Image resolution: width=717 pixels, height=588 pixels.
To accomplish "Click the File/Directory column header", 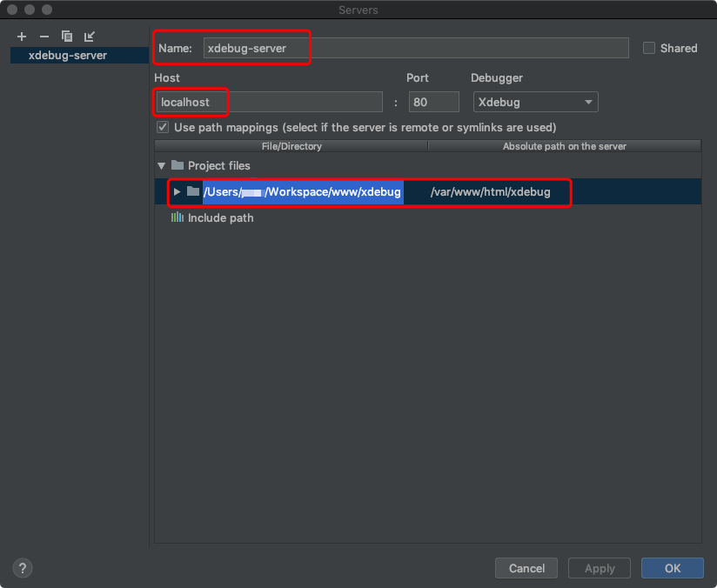I will (x=291, y=145).
